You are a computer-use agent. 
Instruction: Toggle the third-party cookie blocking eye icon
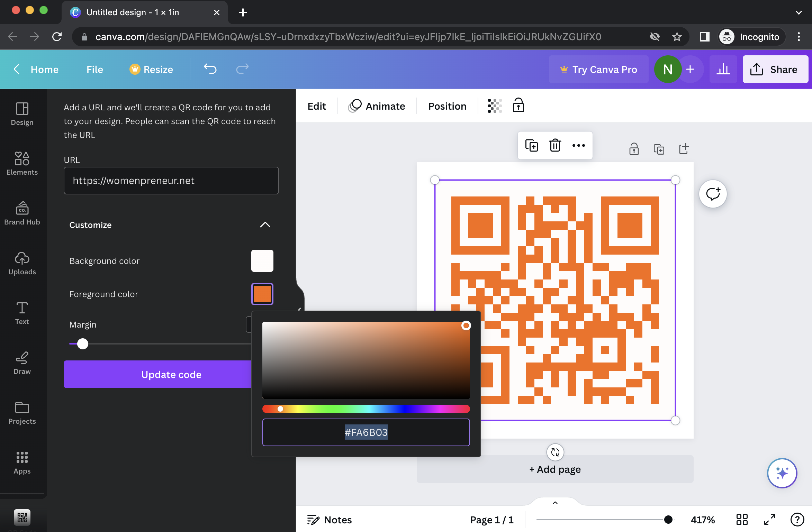pos(655,37)
